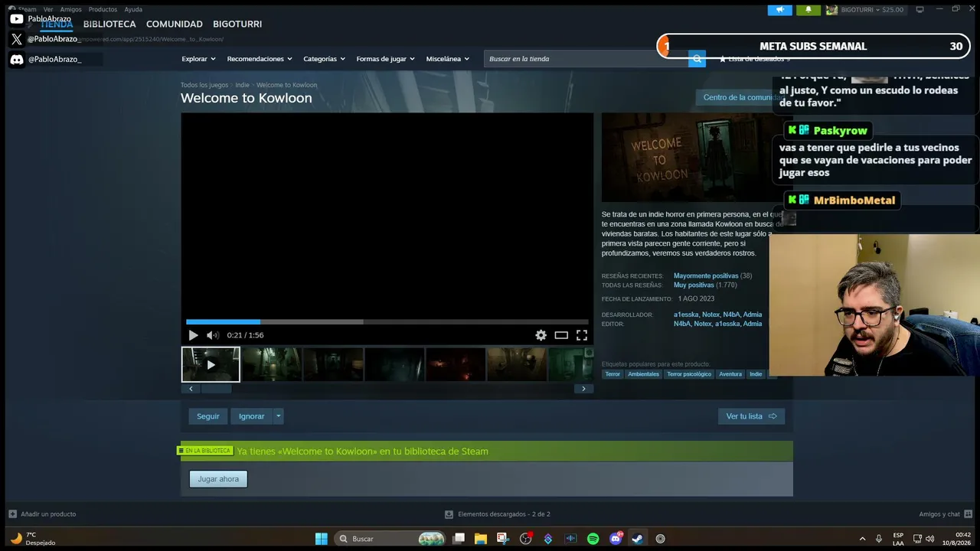Viewport: 980px width, 551px height.
Task: Open the Indie breadcrumb link
Action: [x=243, y=85]
